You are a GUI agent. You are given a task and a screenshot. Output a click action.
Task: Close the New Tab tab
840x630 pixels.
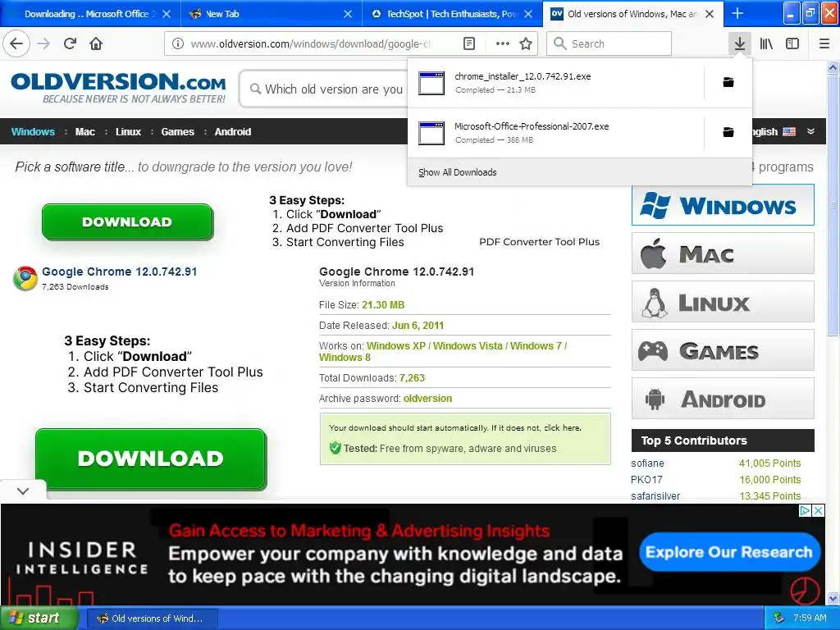click(x=348, y=14)
